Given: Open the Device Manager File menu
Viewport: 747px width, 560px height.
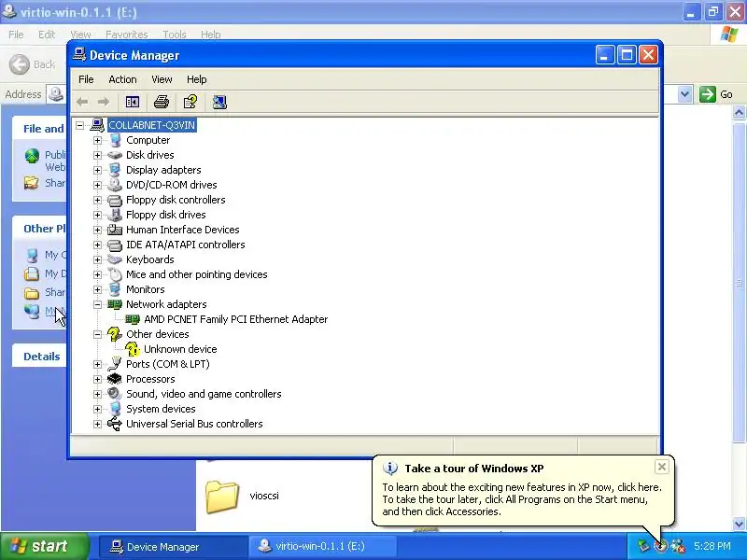Looking at the screenshot, I should 86,79.
